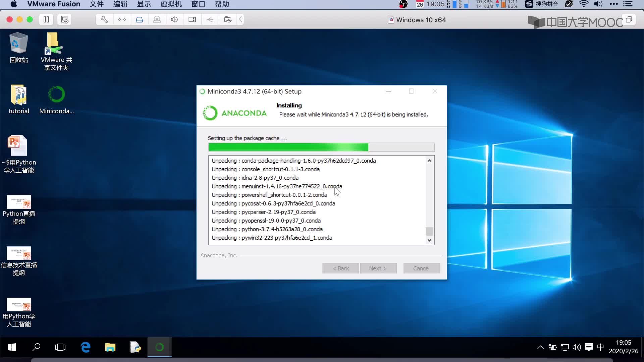The height and width of the screenshot is (362, 644).
Task: Click the green macOS fullscreen window button
Action: (30, 19)
